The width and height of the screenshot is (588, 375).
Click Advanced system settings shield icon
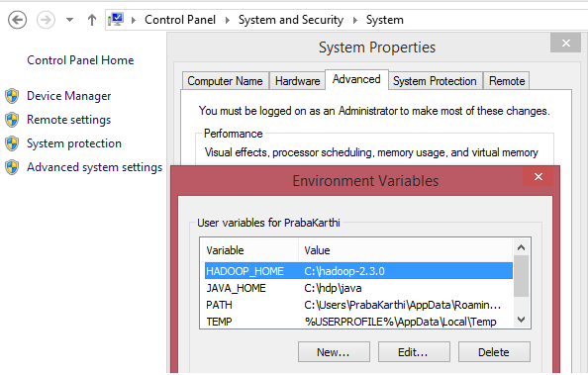[12, 167]
